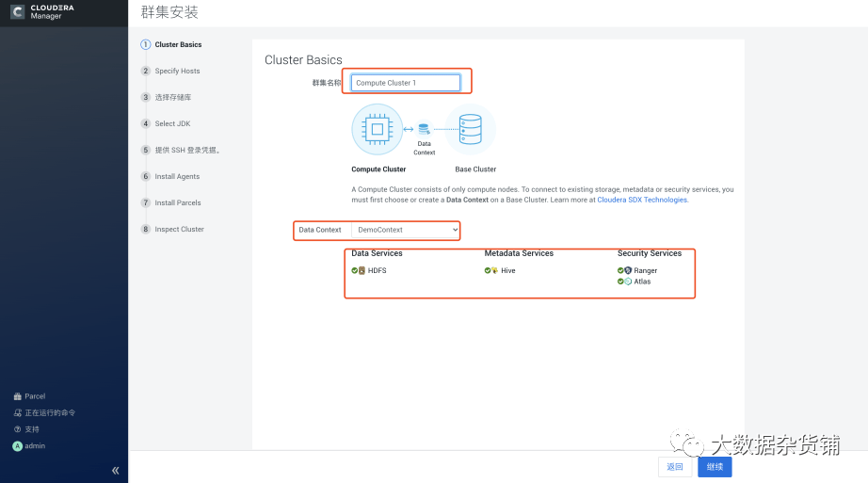Select step 2 Specify Hosts
Image resolution: width=868 pixels, height=483 pixels.
[x=170, y=71]
